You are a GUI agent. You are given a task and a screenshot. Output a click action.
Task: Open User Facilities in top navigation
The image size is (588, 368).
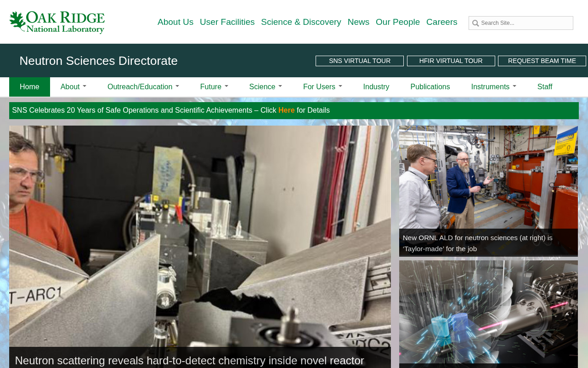[x=227, y=22]
